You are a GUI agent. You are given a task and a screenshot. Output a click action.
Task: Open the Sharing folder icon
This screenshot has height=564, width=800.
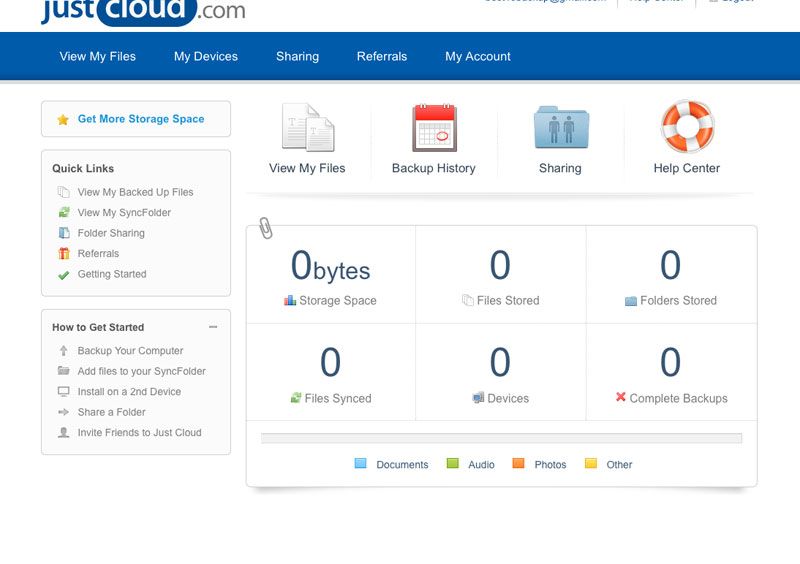[561, 127]
